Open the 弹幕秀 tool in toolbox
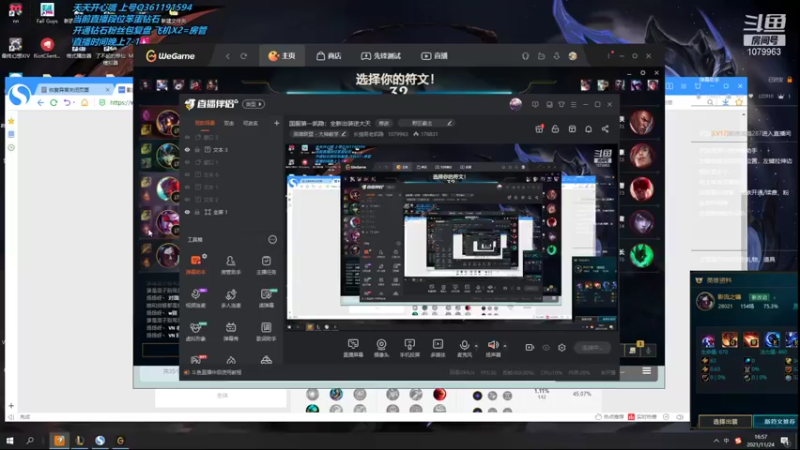Image resolution: width=800 pixels, height=450 pixels. [x=231, y=331]
